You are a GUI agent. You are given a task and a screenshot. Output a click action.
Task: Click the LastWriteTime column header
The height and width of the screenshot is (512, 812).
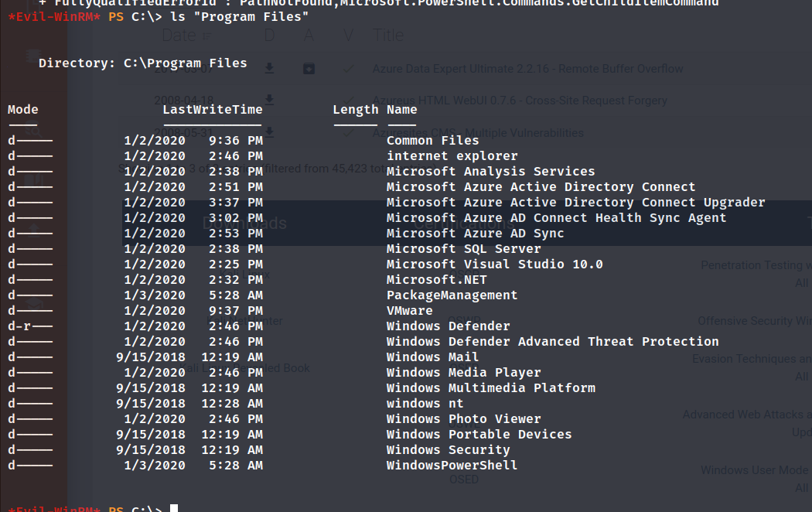(x=213, y=110)
